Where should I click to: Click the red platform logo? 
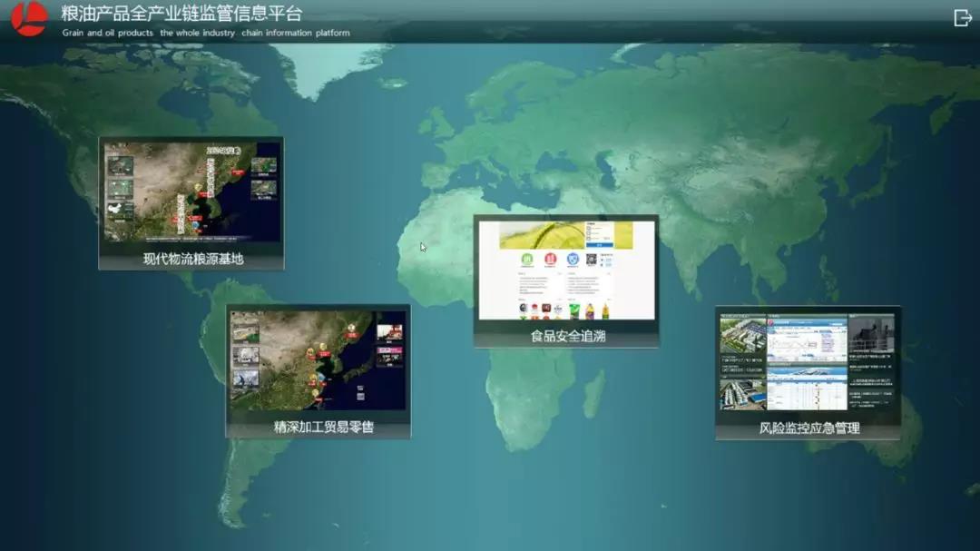coord(29,18)
